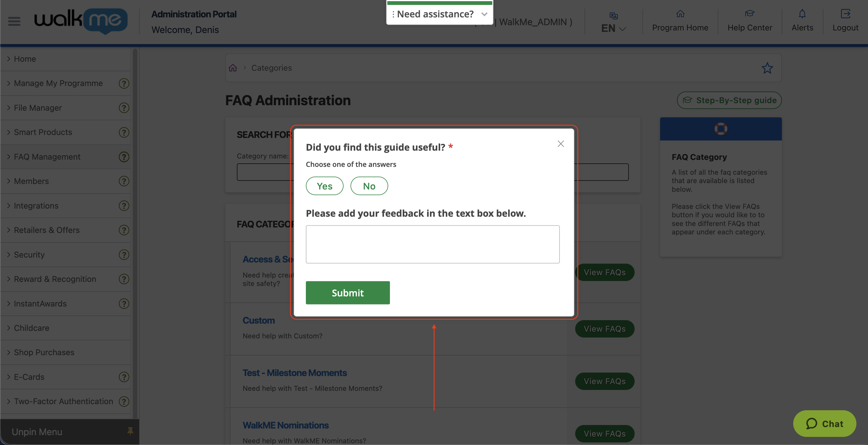Click the Alerts bell icon
The width and height of the screenshot is (868, 445).
[802, 14]
